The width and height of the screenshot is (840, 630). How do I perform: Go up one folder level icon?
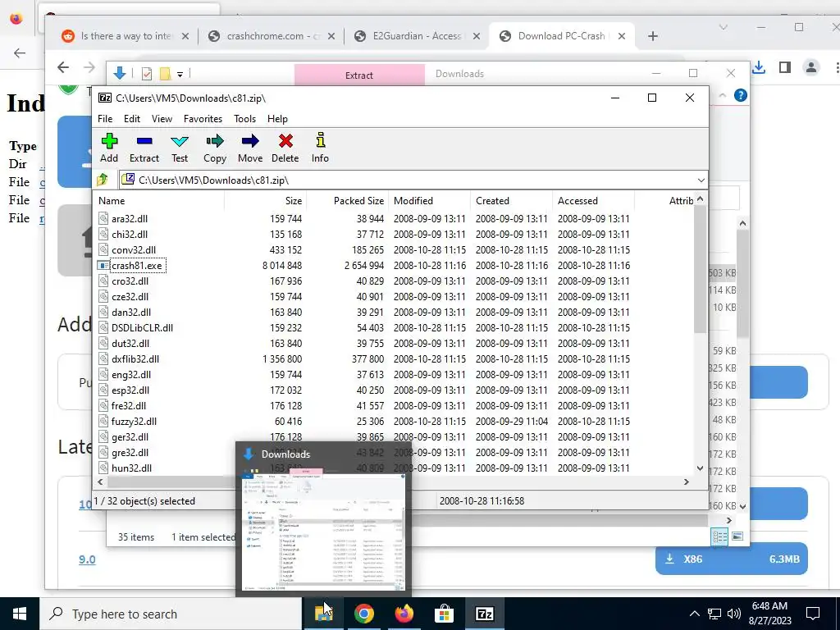[x=103, y=180]
